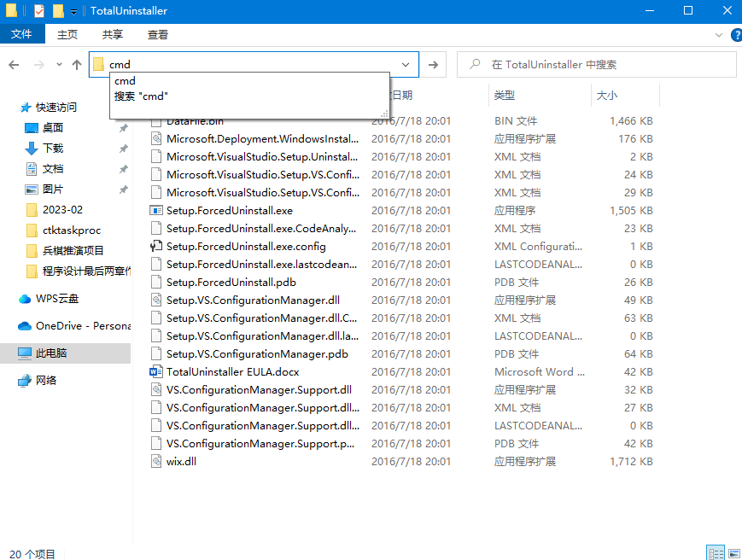Open address bar history dropdown
This screenshot has width=742, height=560.
[406, 64]
